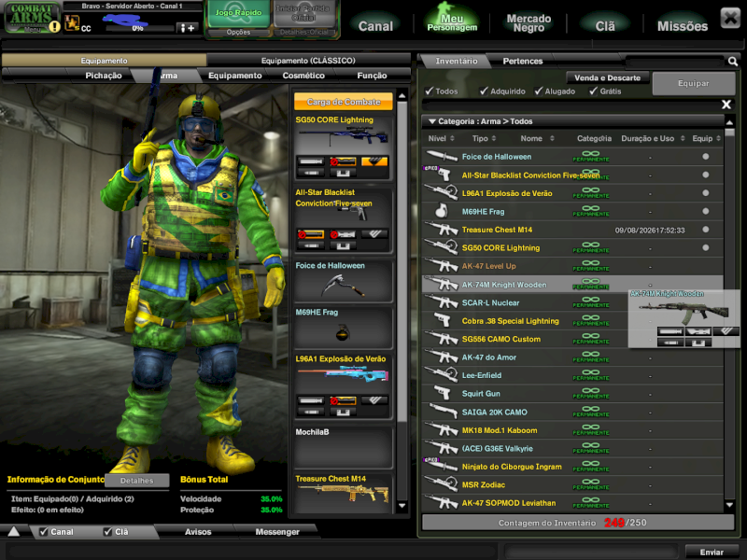
Task: Sort inventory by Nome column arrows
Action: coord(552,138)
